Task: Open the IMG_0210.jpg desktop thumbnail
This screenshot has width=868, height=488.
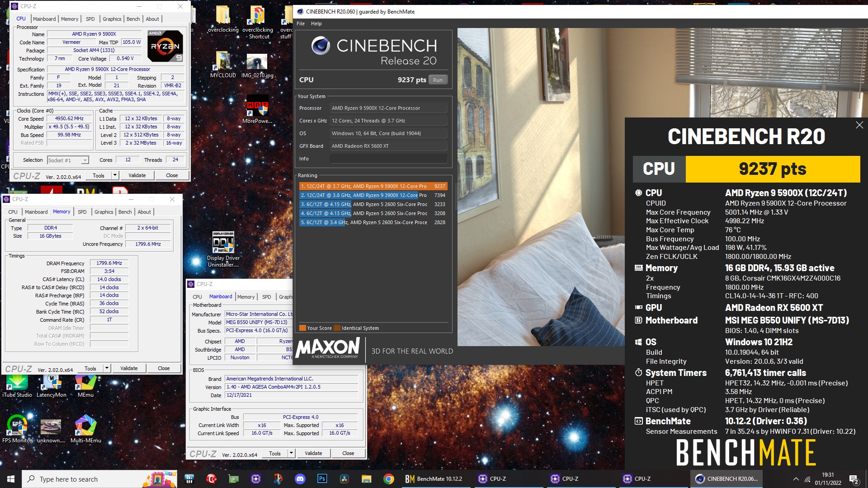Action: (x=257, y=66)
